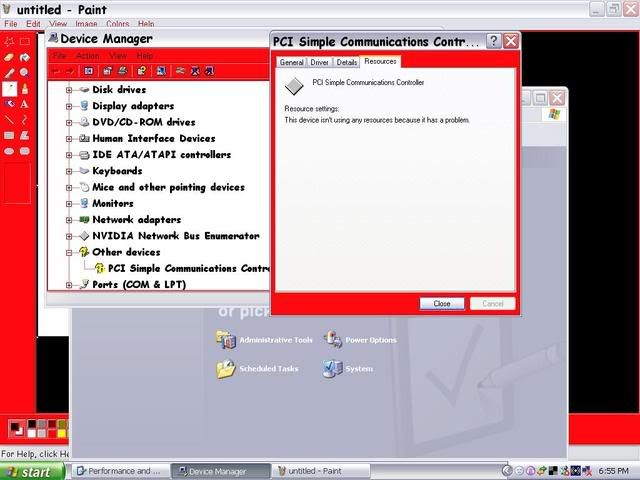Click the question mark help button in dialog title

pyautogui.click(x=493, y=41)
